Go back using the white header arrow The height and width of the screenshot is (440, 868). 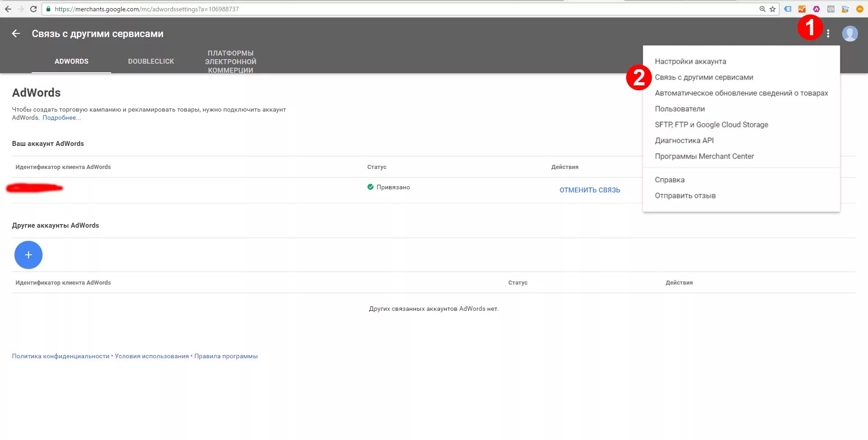click(16, 33)
